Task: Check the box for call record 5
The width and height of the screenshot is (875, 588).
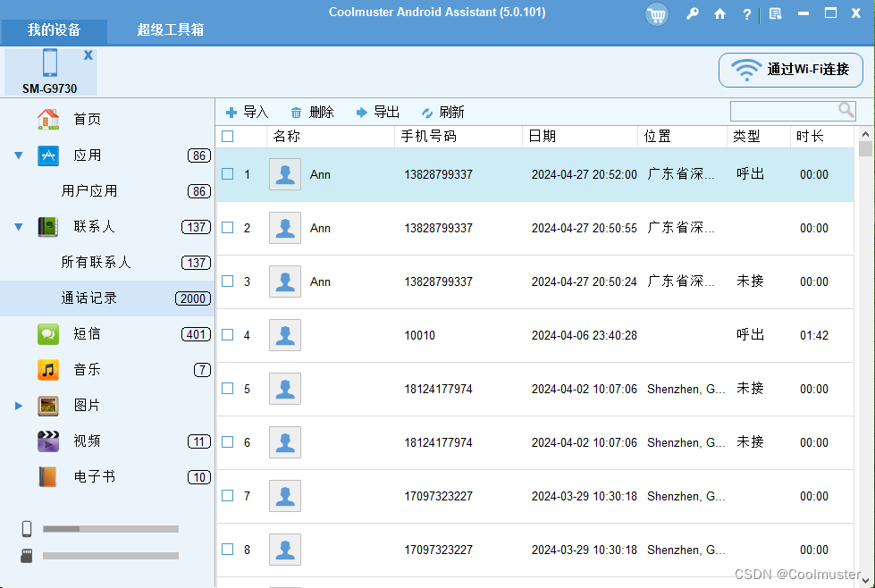Action: coord(228,389)
